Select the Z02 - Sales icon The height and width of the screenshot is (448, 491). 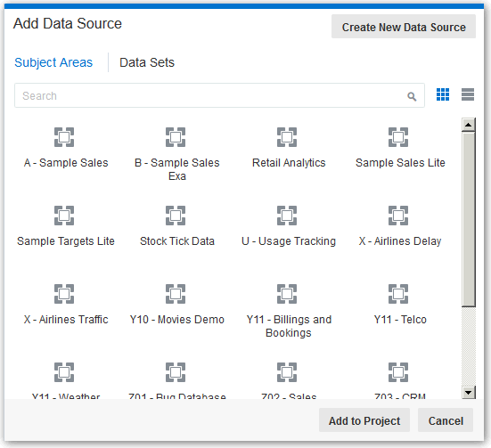pyautogui.click(x=287, y=372)
